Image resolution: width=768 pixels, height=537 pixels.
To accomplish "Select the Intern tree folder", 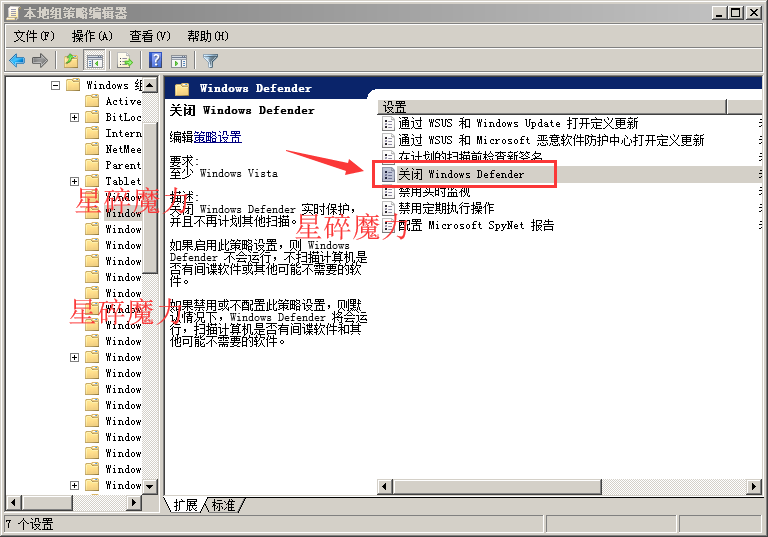I will click(x=123, y=133).
